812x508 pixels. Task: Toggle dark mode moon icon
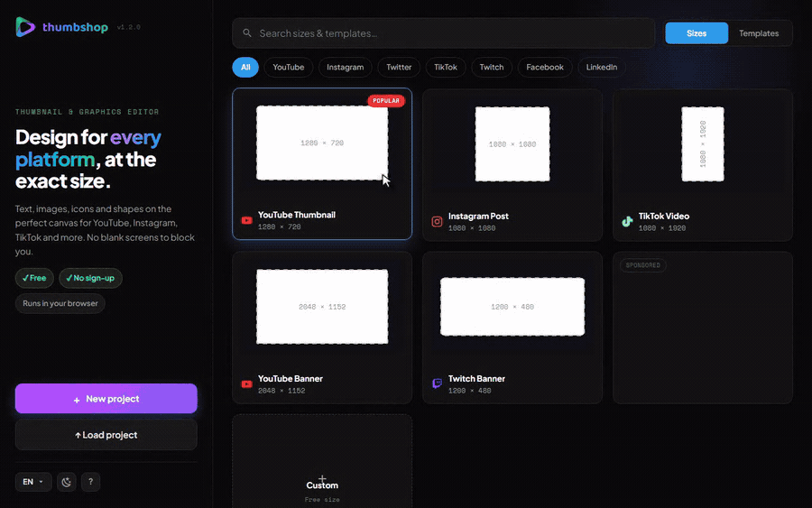[x=66, y=482]
